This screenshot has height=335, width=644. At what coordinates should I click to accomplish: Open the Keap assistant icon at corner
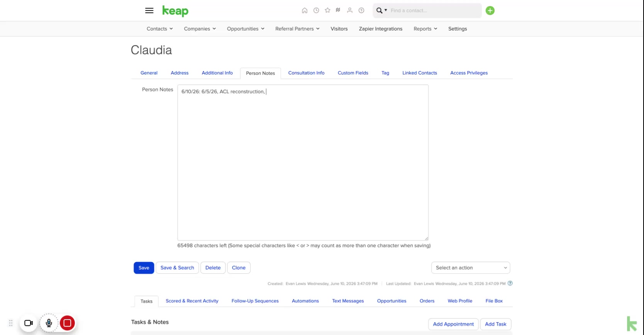632,324
